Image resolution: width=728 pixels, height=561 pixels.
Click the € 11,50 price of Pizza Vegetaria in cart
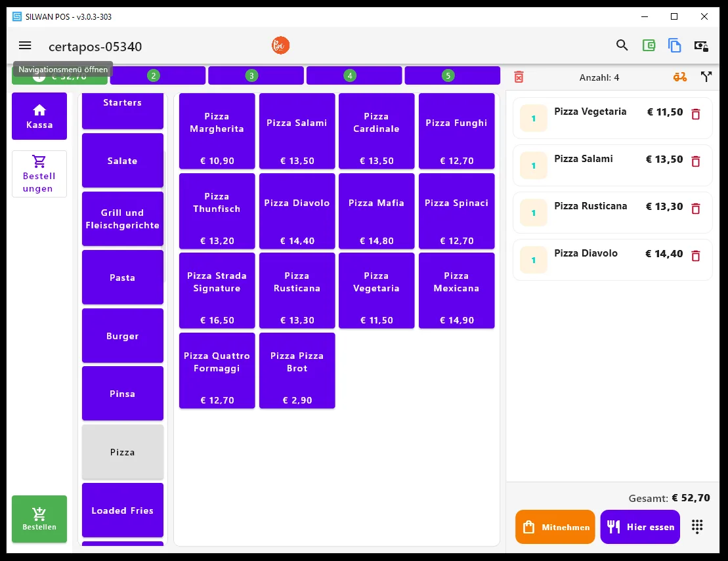665,112
